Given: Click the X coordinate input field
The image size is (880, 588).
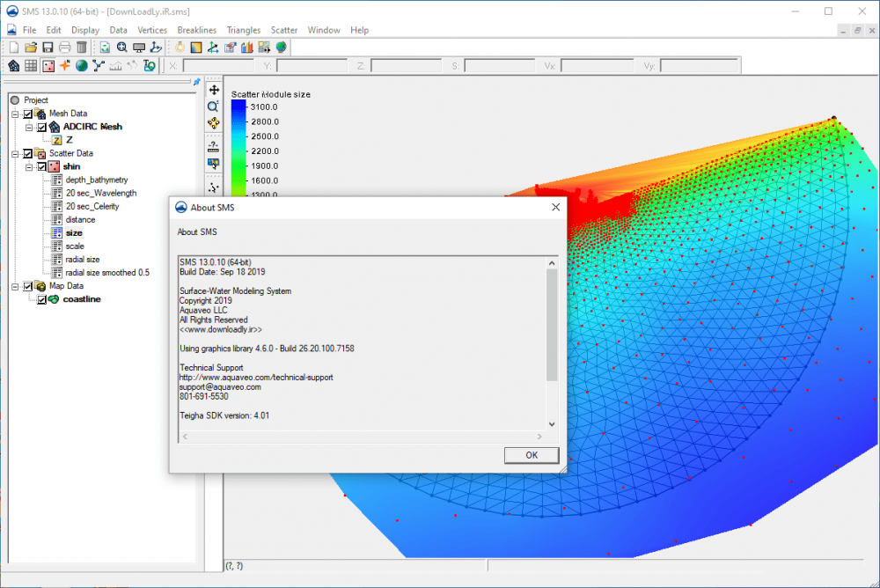Looking at the screenshot, I should [x=218, y=66].
